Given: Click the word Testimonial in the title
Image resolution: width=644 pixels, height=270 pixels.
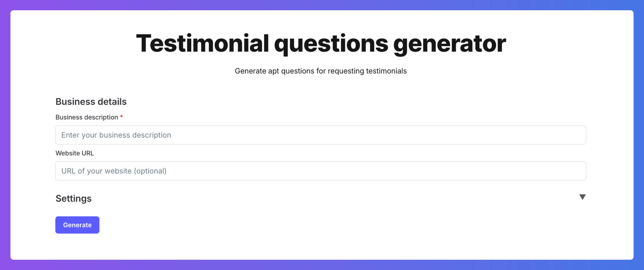Looking at the screenshot, I should point(202,44).
